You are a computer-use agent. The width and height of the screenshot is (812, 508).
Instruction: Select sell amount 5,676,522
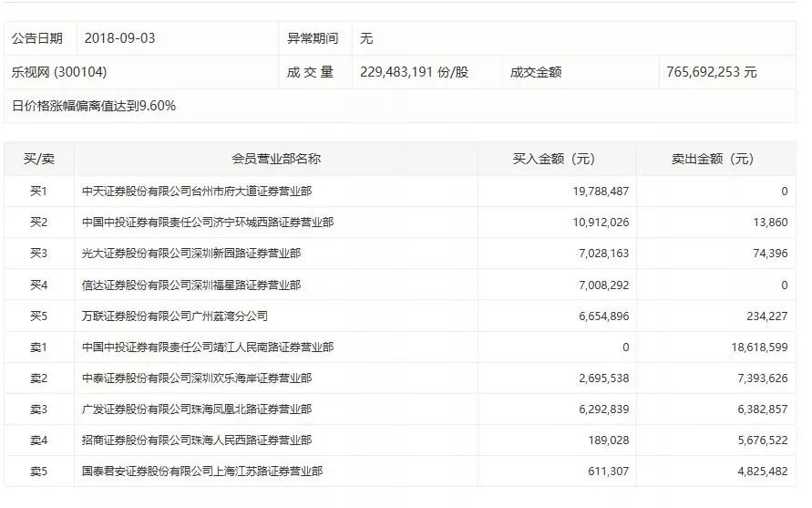763,441
